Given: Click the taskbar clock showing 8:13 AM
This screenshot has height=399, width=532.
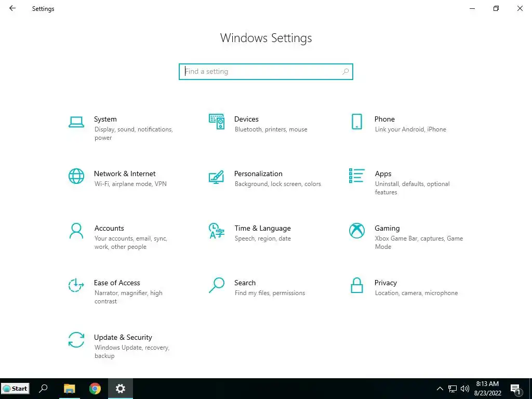Looking at the screenshot, I should click(487, 389).
